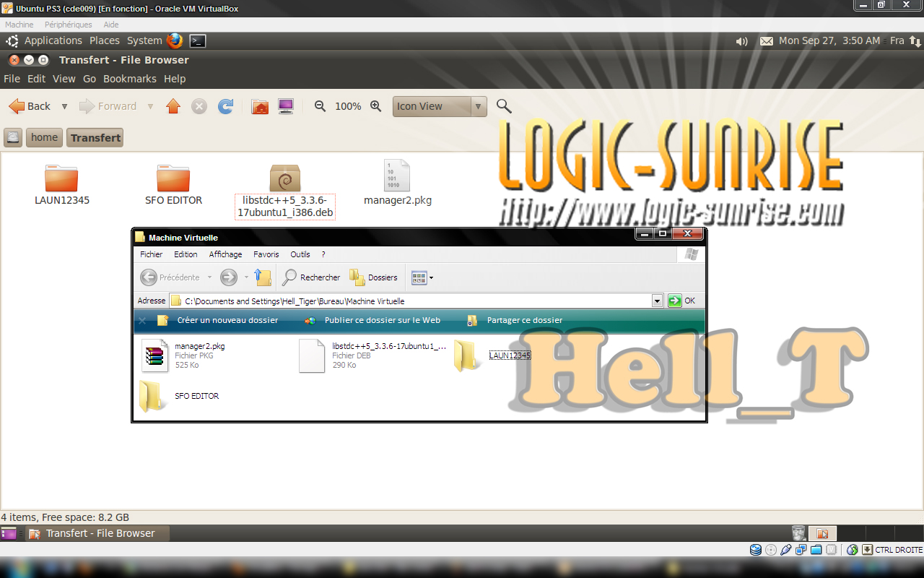Click the network connection icon in the panel
Viewport: 924px width, 578px height.
click(x=915, y=41)
